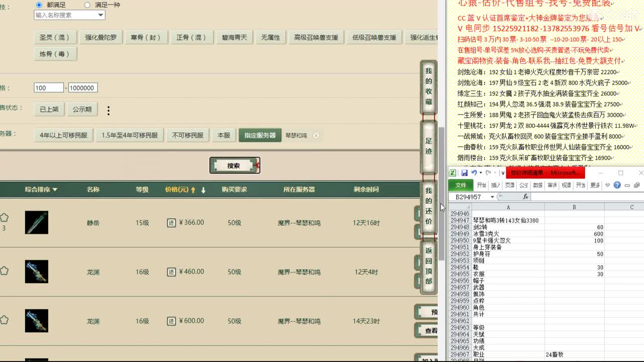Switch to the 数据 ribbon tab
Image resolution: width=644 pixels, height=362 pixels.
click(537, 185)
